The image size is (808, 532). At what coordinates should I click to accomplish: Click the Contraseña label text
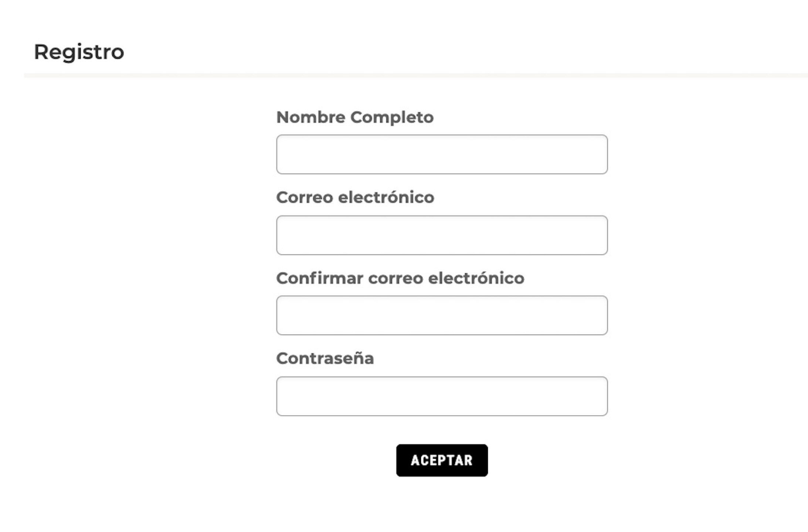pyautogui.click(x=325, y=358)
